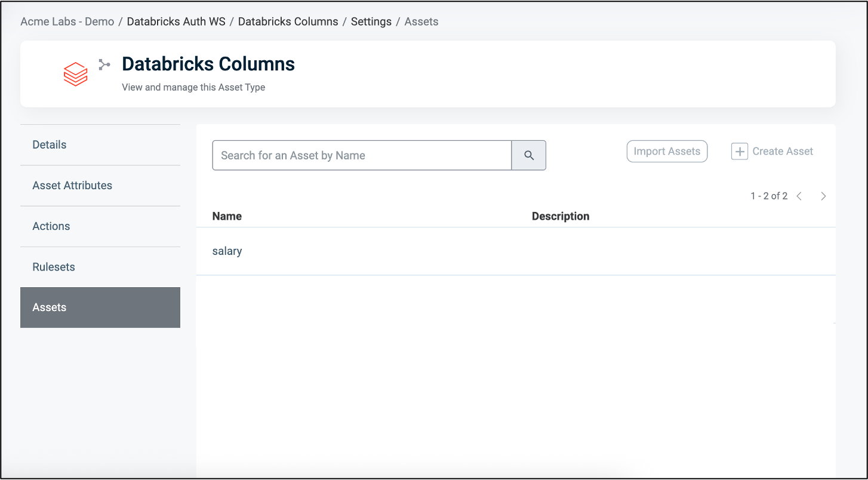Viewport: 868px width, 480px height.
Task: Click the Create Asset button label
Action: pos(783,152)
